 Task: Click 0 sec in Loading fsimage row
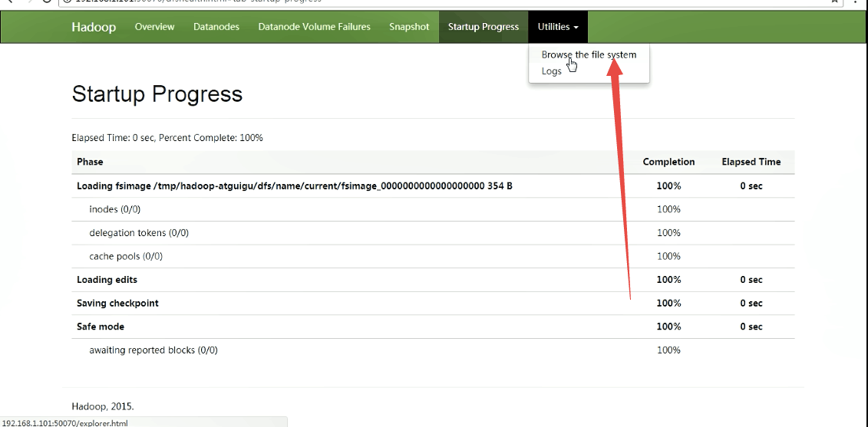[x=751, y=186]
